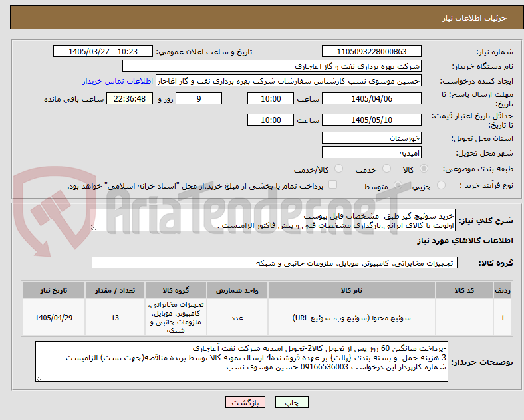Viewport: 524px width, 420px height.
Task: Click the کد کالا column header
Action: 464,290
